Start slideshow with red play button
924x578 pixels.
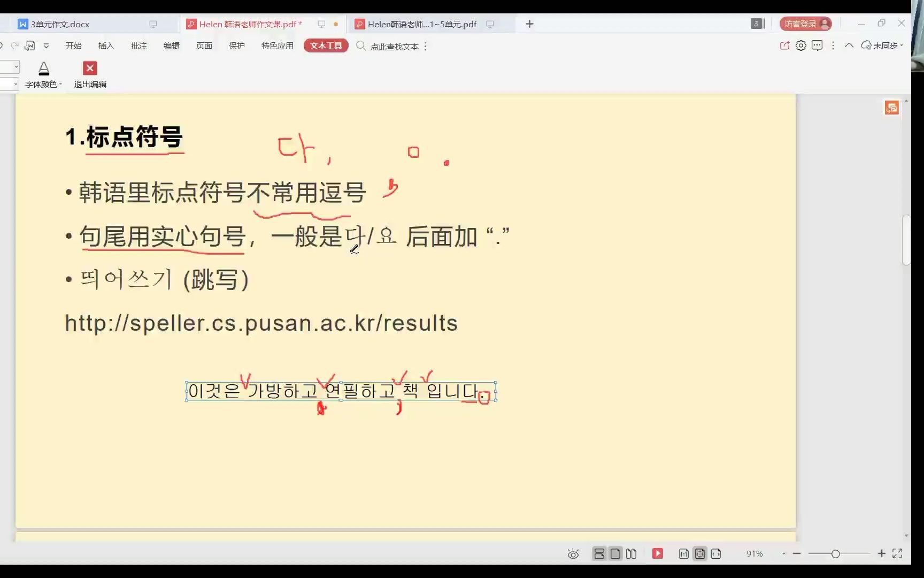click(658, 554)
